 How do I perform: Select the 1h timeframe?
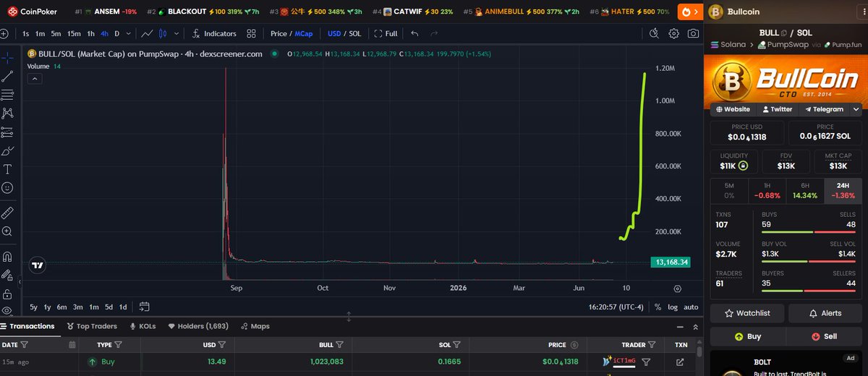[90, 33]
